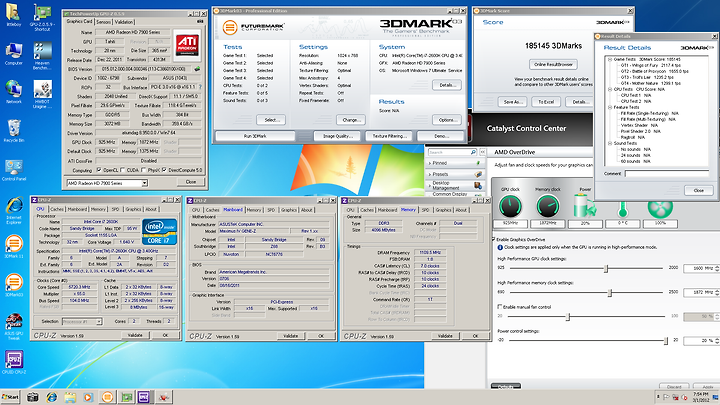Open ASUS GPU Tweak desktop shortcut
The image size is (720, 405).
pyautogui.click(x=14, y=326)
